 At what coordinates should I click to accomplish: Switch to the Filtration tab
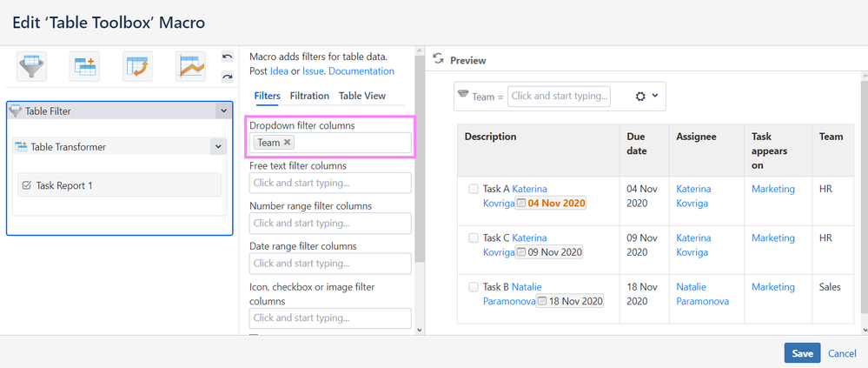tap(309, 96)
